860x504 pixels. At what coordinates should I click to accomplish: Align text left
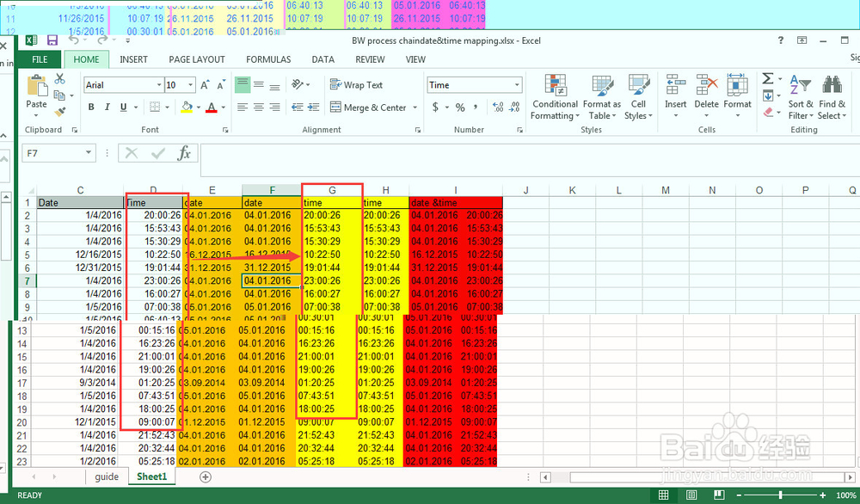[243, 108]
